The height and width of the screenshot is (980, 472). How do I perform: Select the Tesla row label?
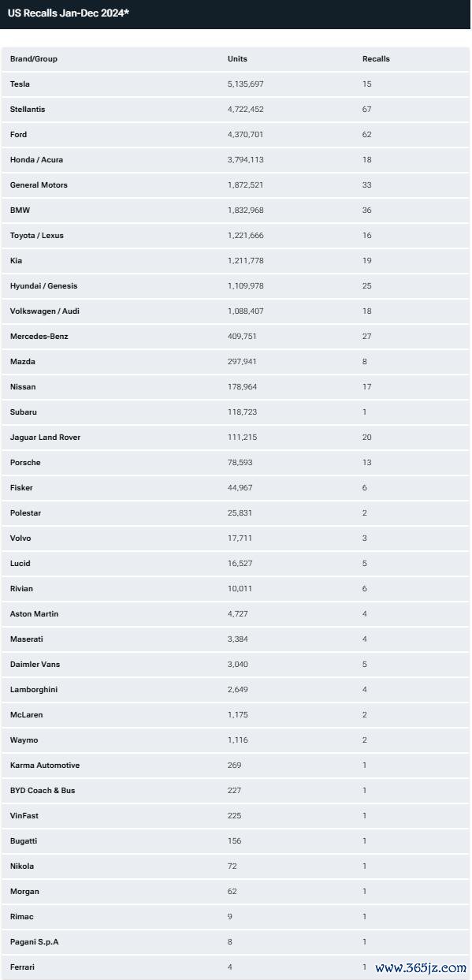(20, 84)
